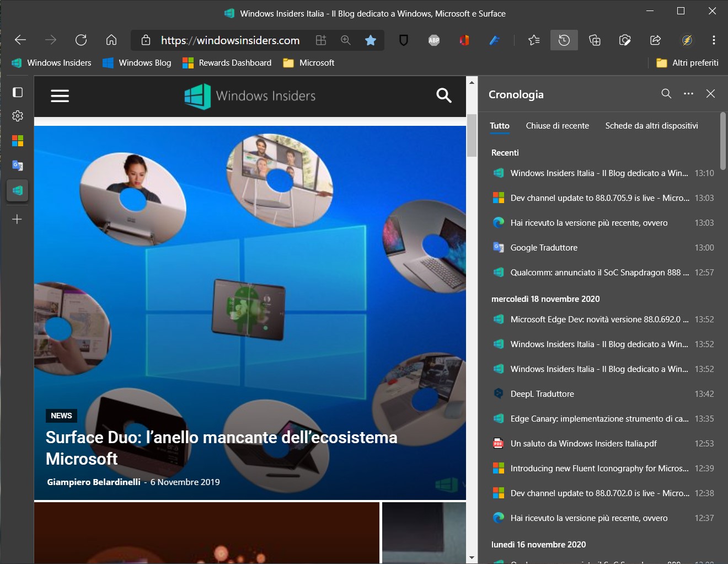The width and height of the screenshot is (728, 564).
Task: Go back to the previous page
Action: (x=20, y=40)
